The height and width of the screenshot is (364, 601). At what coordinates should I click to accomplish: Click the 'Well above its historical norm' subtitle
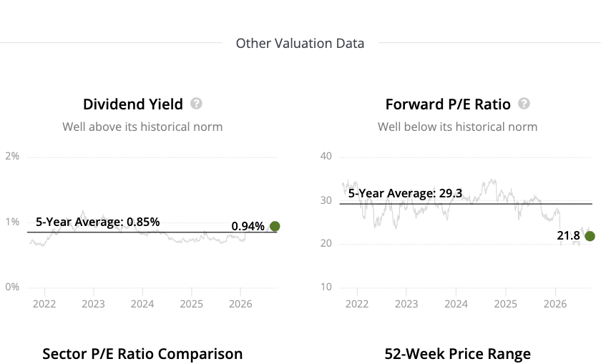point(142,127)
